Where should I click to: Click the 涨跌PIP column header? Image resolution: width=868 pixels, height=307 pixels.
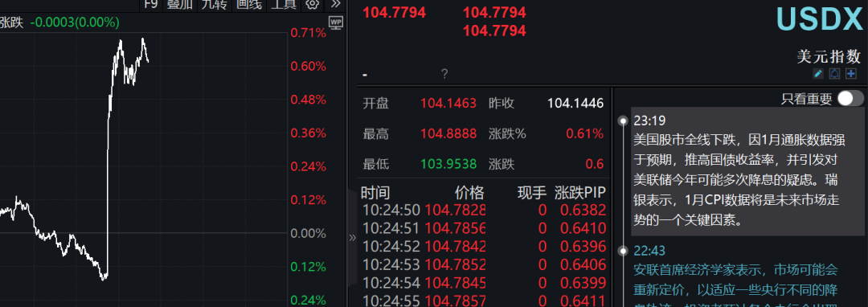point(580,193)
